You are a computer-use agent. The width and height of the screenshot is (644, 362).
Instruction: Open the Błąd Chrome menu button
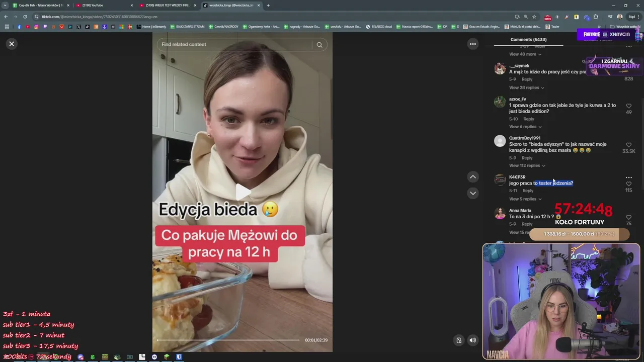pos(635,17)
